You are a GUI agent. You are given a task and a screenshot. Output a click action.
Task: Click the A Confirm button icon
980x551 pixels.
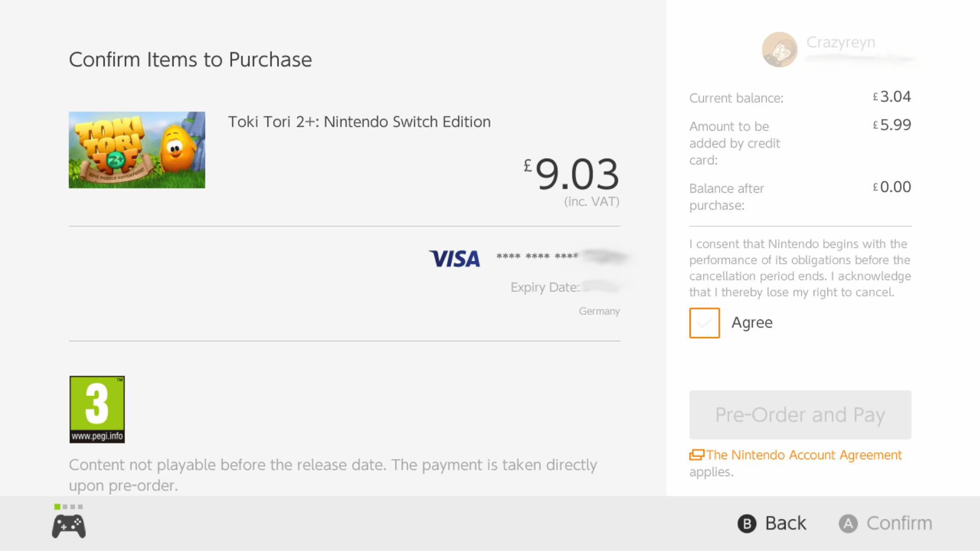(847, 523)
